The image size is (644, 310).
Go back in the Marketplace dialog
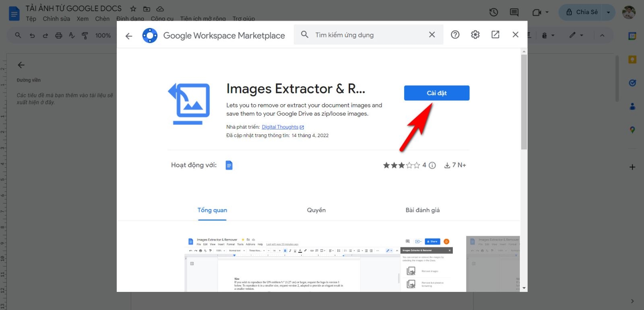coord(129,36)
